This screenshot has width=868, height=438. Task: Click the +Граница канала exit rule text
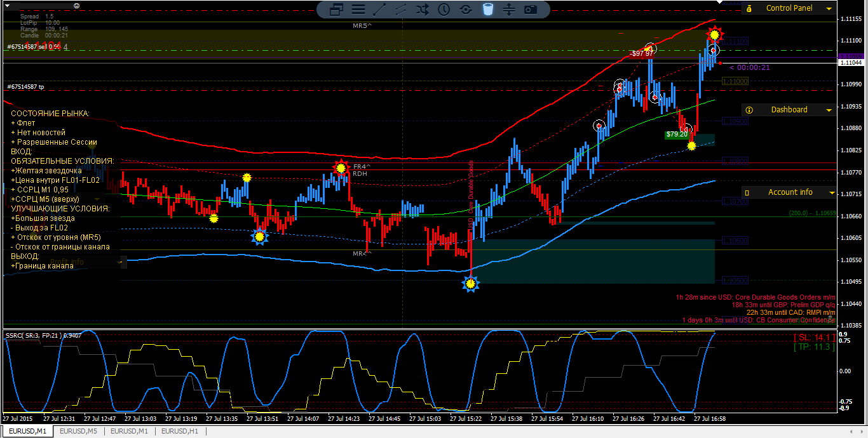click(x=42, y=265)
